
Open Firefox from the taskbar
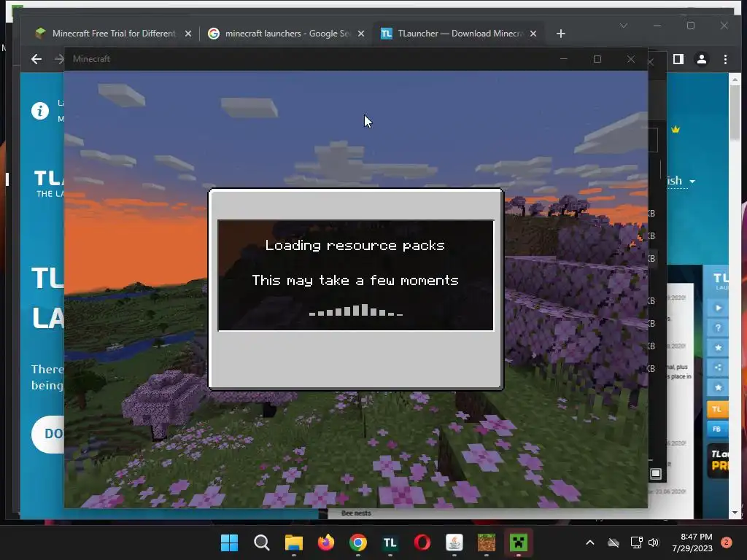[x=326, y=542]
